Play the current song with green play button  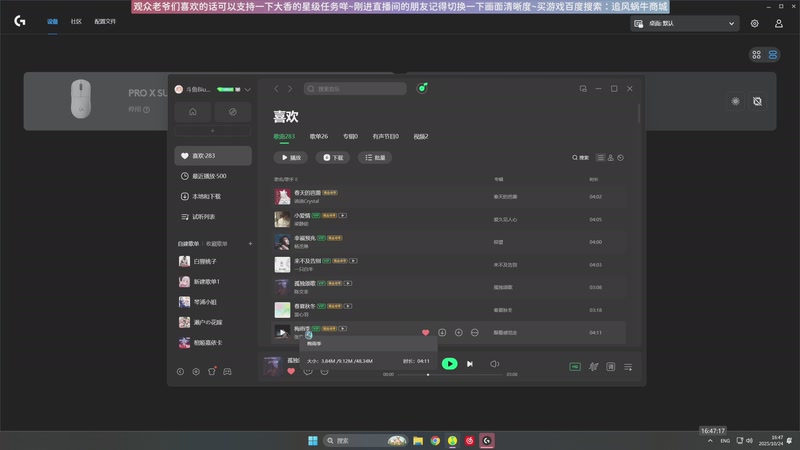(x=449, y=364)
